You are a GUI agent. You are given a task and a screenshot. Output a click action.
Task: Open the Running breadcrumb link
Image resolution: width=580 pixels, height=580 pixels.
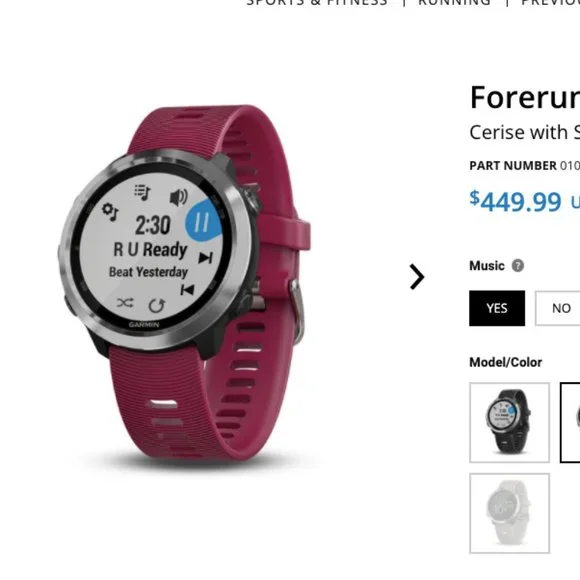click(455, 3)
